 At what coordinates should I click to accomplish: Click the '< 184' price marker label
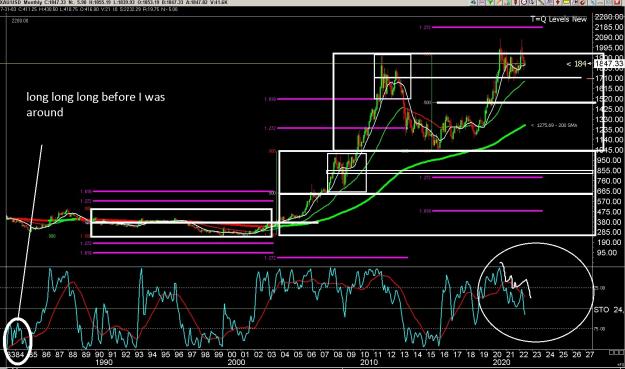[x=577, y=64]
